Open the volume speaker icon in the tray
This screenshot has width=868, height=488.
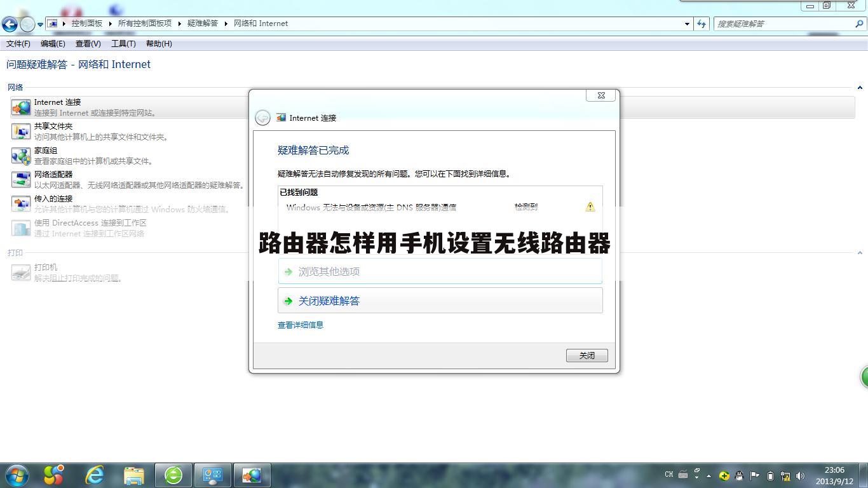coord(800,475)
